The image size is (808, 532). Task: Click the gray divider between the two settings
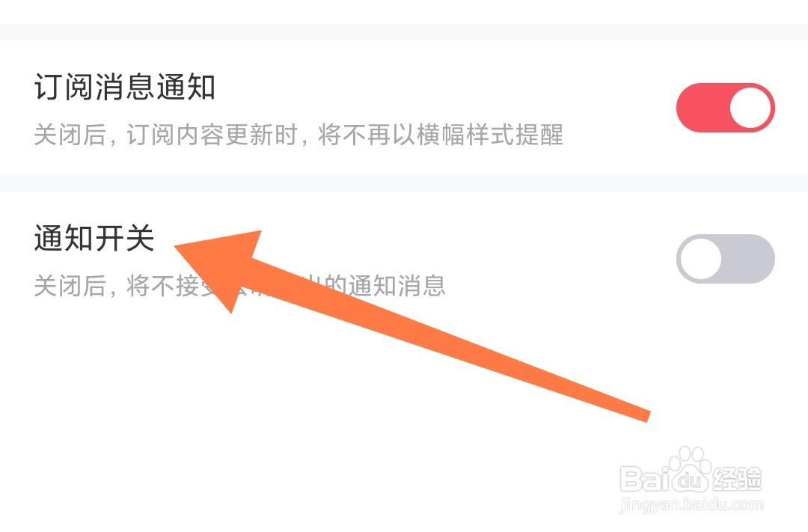(404, 183)
